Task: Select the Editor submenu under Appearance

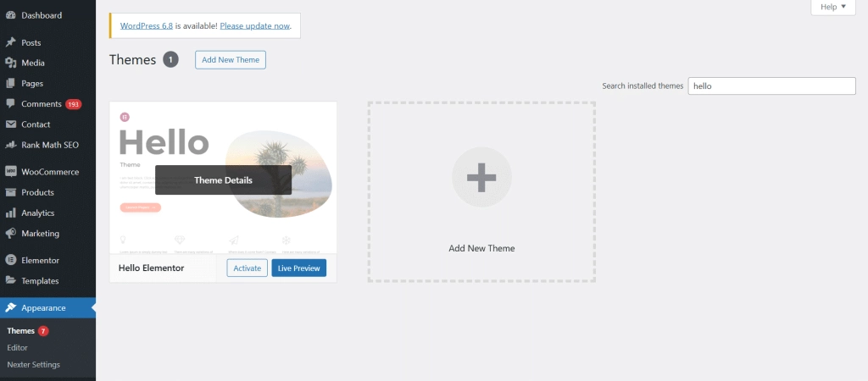Action: (x=18, y=347)
